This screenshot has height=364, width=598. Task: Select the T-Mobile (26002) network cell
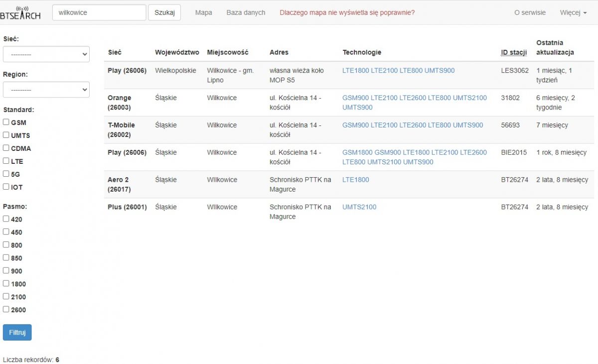pyautogui.click(x=121, y=130)
